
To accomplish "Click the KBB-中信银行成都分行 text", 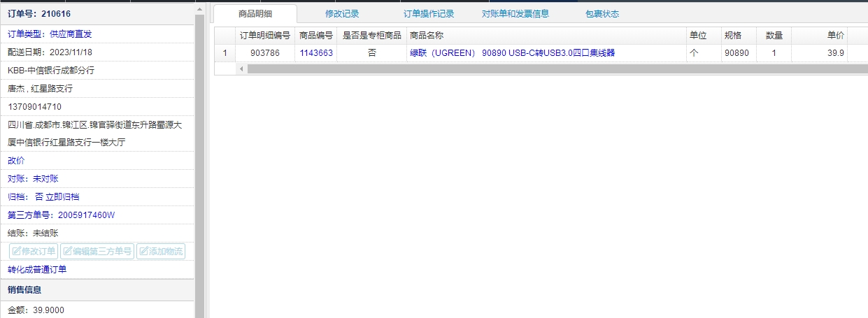I will tap(51, 70).
